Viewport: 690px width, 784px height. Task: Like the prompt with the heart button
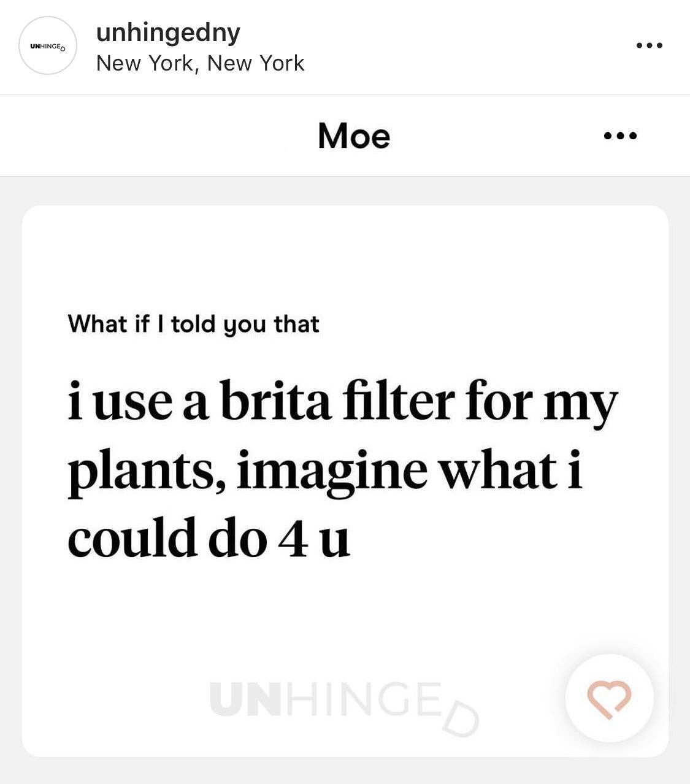point(609,698)
